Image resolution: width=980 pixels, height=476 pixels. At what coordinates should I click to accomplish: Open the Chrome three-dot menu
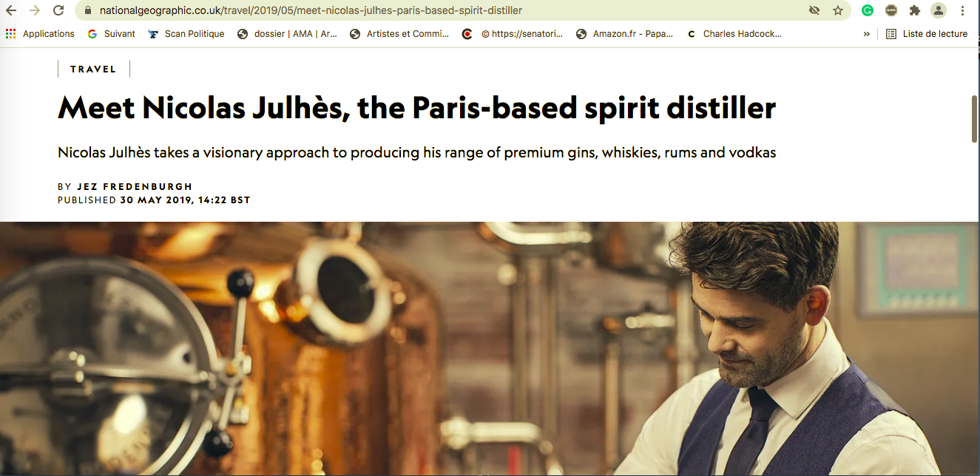tap(962, 10)
